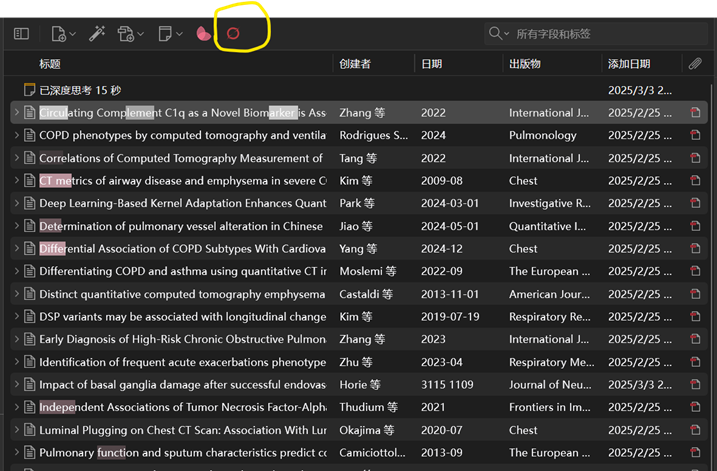Expand the DSP variants item row
Viewport: 717px width, 471px height.
pos(17,317)
